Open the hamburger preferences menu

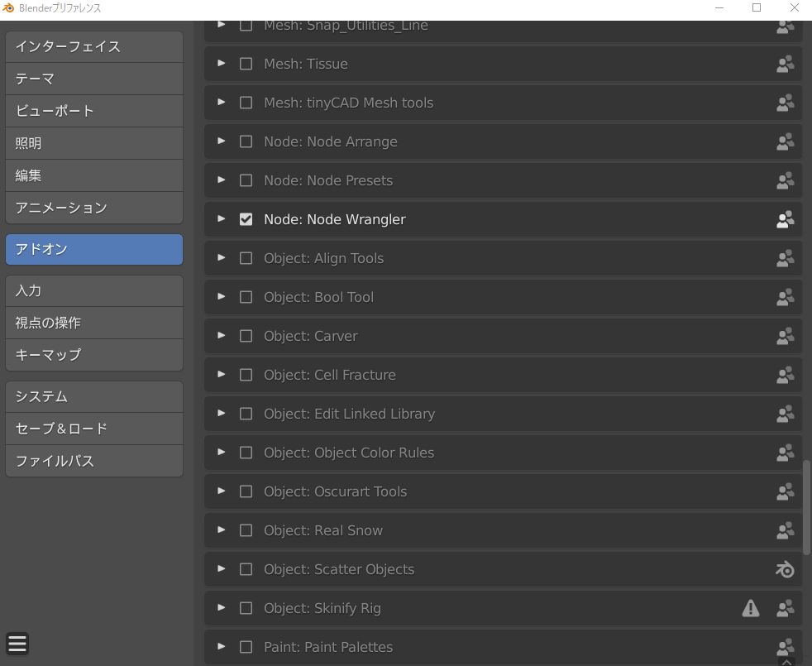pyautogui.click(x=17, y=644)
